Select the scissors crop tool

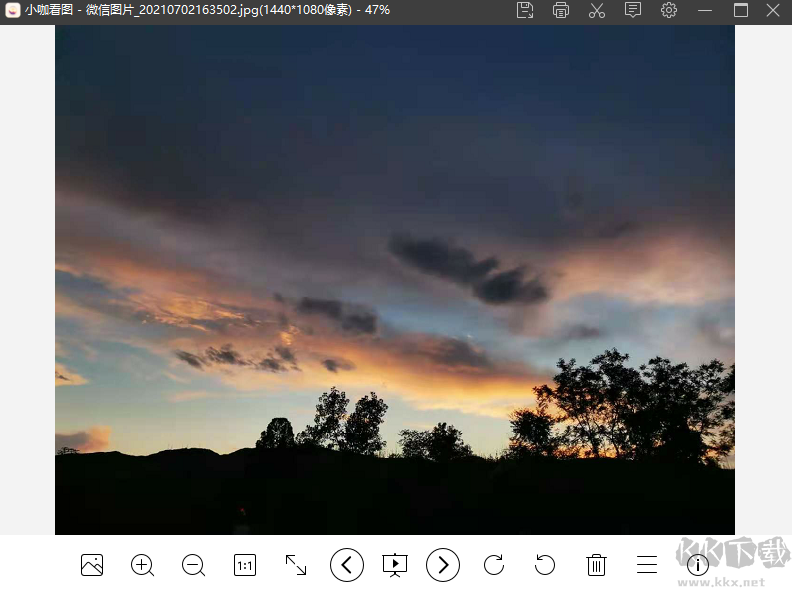(x=597, y=10)
